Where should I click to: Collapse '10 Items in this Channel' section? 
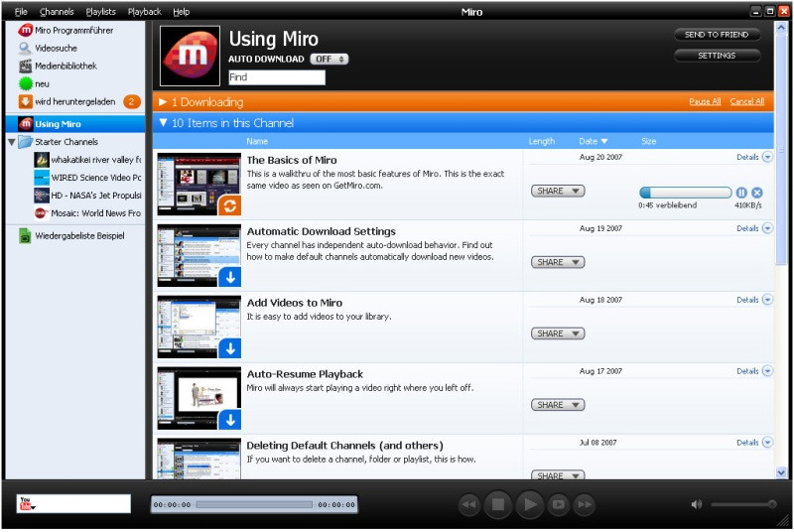tap(163, 123)
